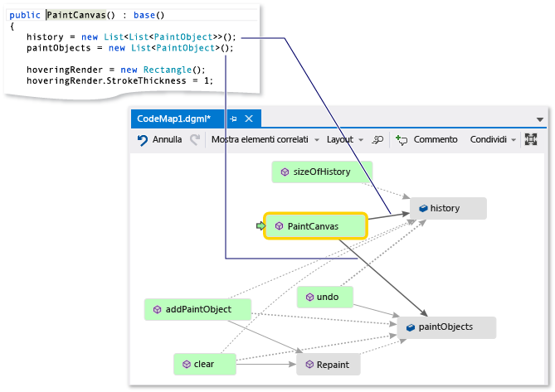Select the clear node
This screenshot has width=555, height=392.
click(x=205, y=364)
